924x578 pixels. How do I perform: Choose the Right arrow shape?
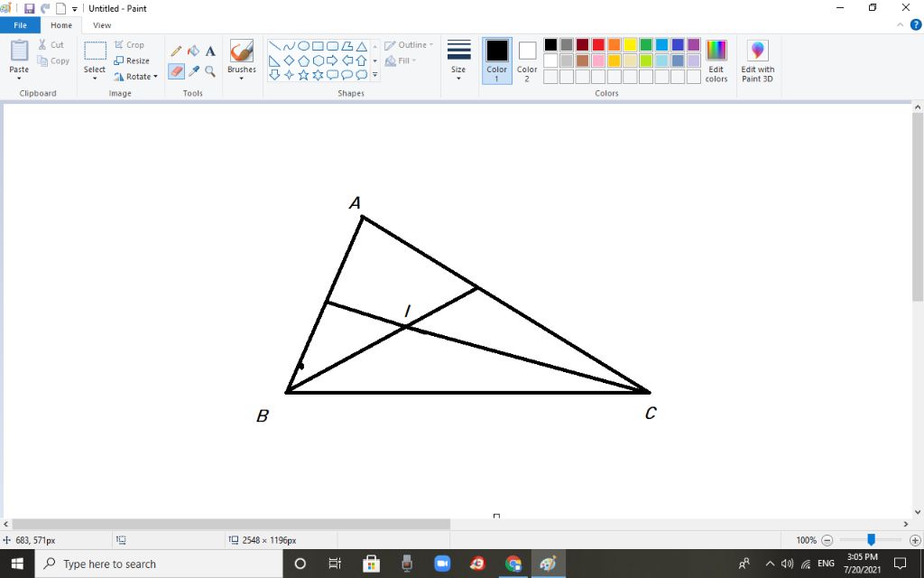click(332, 61)
